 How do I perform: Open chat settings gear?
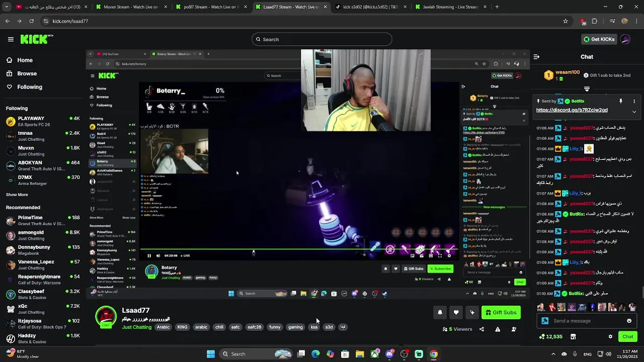click(610, 336)
